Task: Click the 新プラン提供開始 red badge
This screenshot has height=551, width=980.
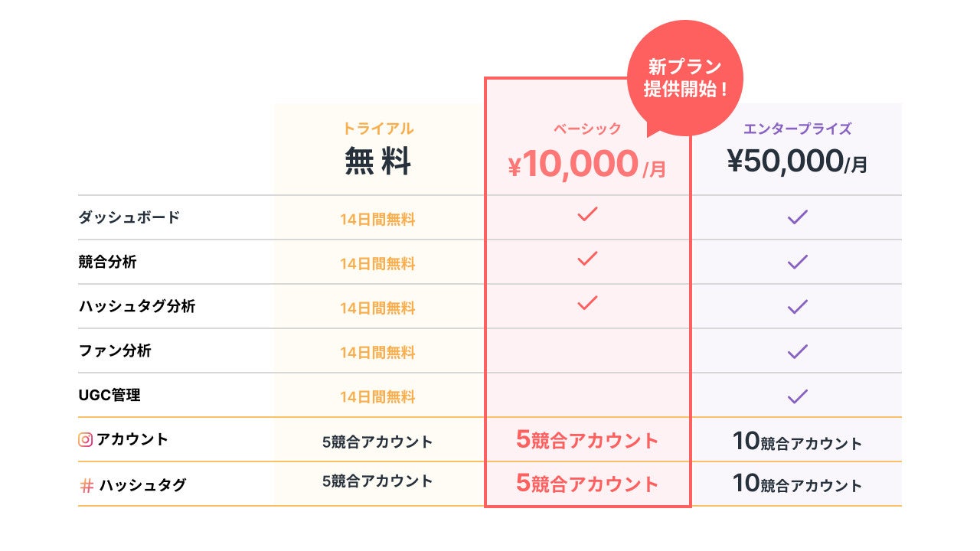Action: 684,77
